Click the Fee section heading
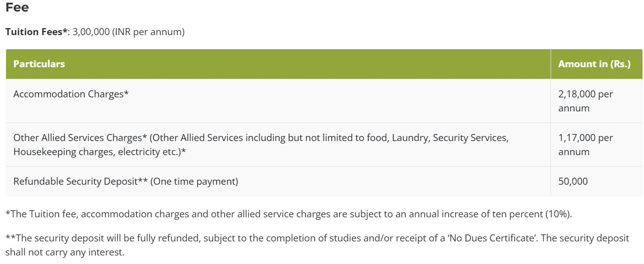Image resolution: width=644 pixels, height=264 pixels. pos(17,8)
